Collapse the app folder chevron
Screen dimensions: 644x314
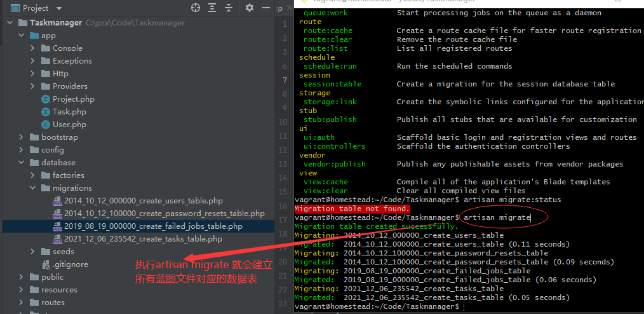coord(21,36)
